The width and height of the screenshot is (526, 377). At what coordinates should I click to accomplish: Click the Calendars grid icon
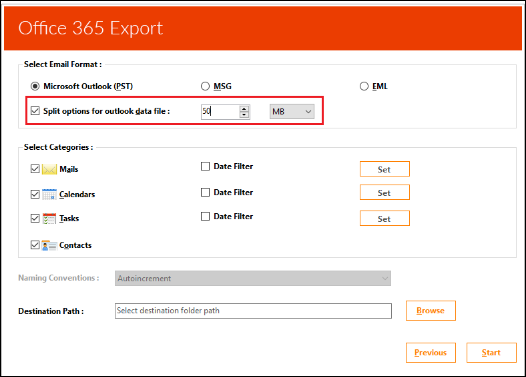click(x=49, y=194)
